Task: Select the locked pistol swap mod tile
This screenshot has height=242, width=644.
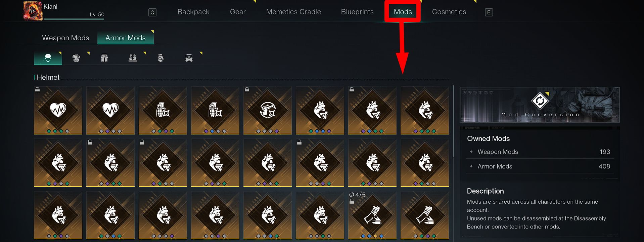Action: [x=268, y=110]
